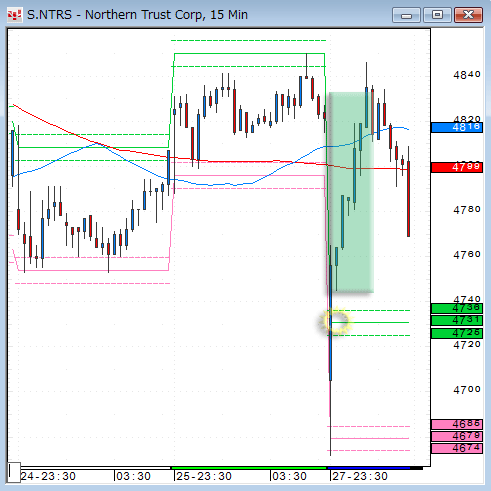Minimize the S.NTRS chart window

(x=406, y=15)
